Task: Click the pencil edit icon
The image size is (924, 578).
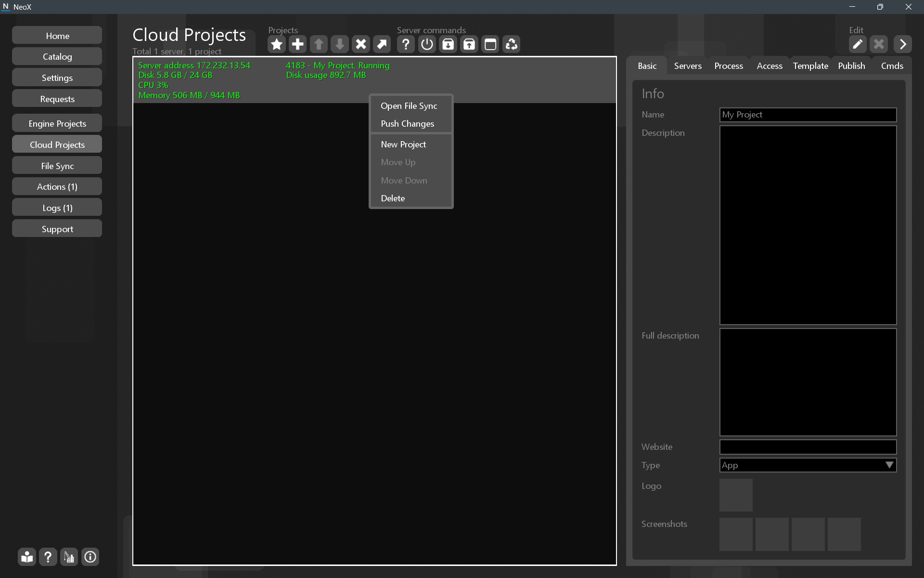Action: click(857, 44)
